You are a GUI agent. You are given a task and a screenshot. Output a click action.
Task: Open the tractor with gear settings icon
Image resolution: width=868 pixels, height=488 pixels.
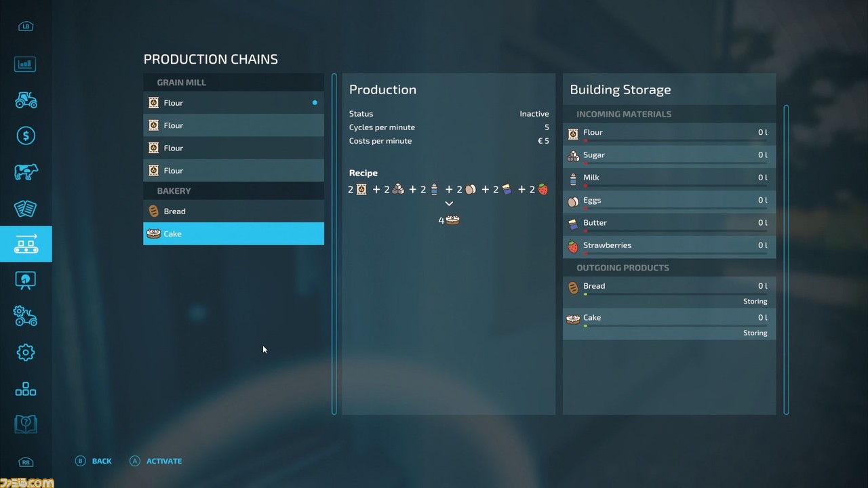(x=26, y=316)
